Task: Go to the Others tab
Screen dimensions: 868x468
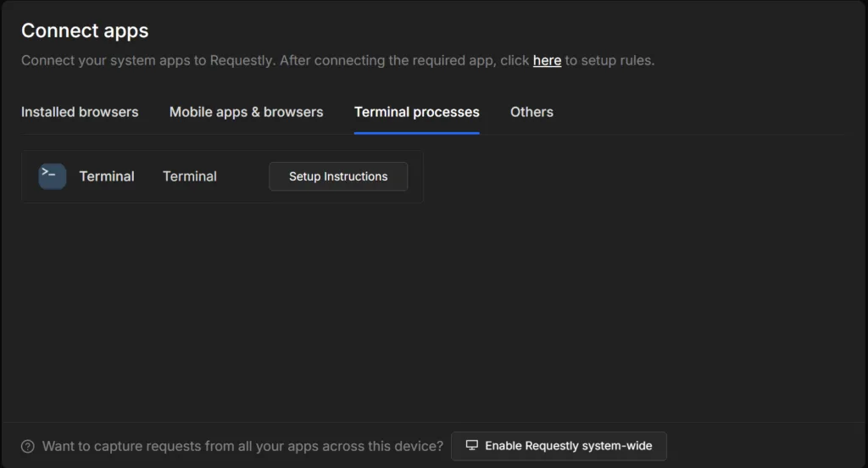Action: click(531, 112)
